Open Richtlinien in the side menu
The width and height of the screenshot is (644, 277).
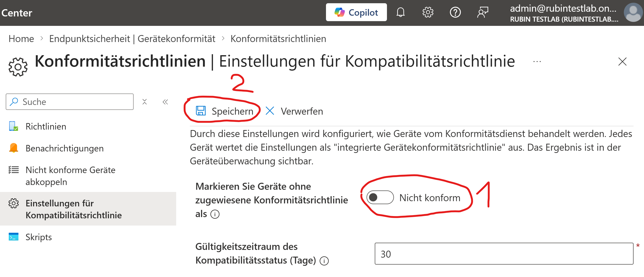tap(46, 126)
